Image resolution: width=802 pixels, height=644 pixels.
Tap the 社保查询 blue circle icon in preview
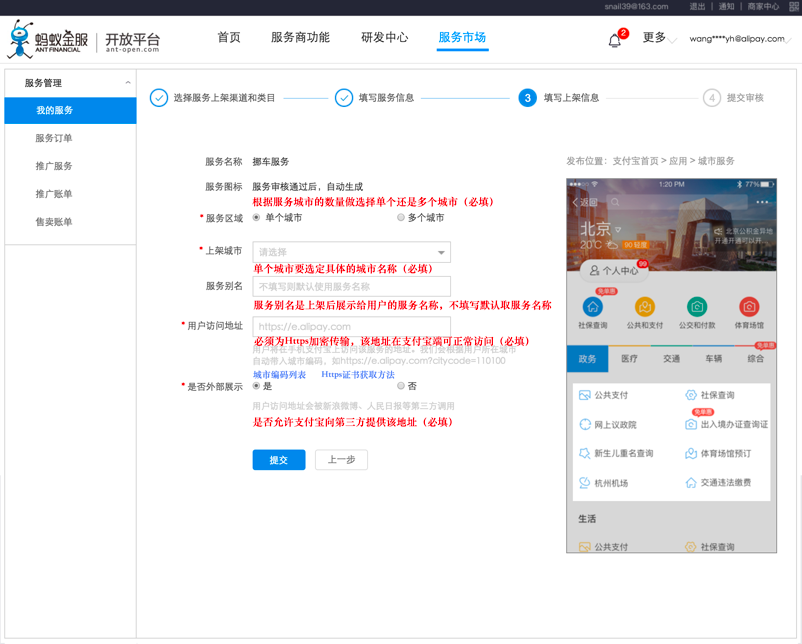click(592, 307)
